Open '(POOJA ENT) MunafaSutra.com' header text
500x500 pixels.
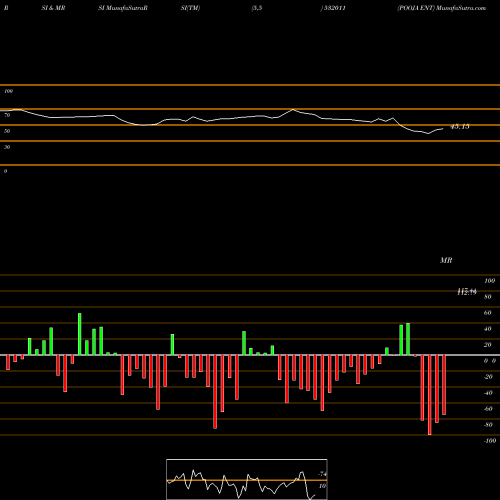click(442, 8)
